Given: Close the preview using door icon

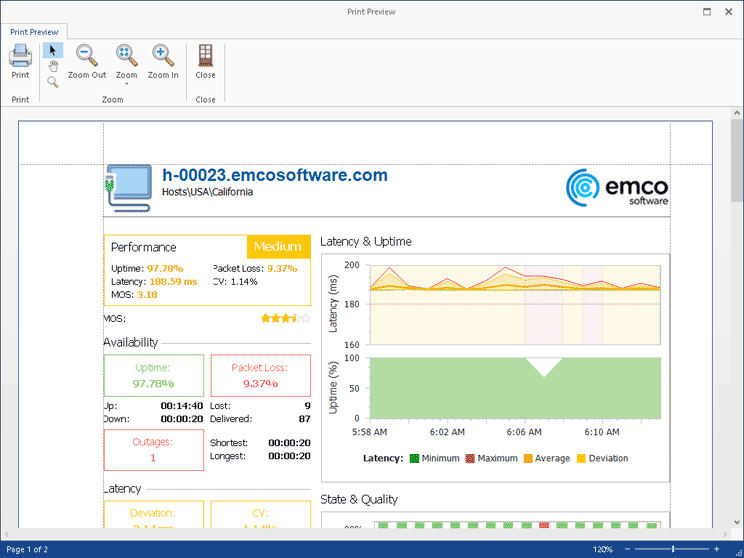Looking at the screenshot, I should pos(205,56).
